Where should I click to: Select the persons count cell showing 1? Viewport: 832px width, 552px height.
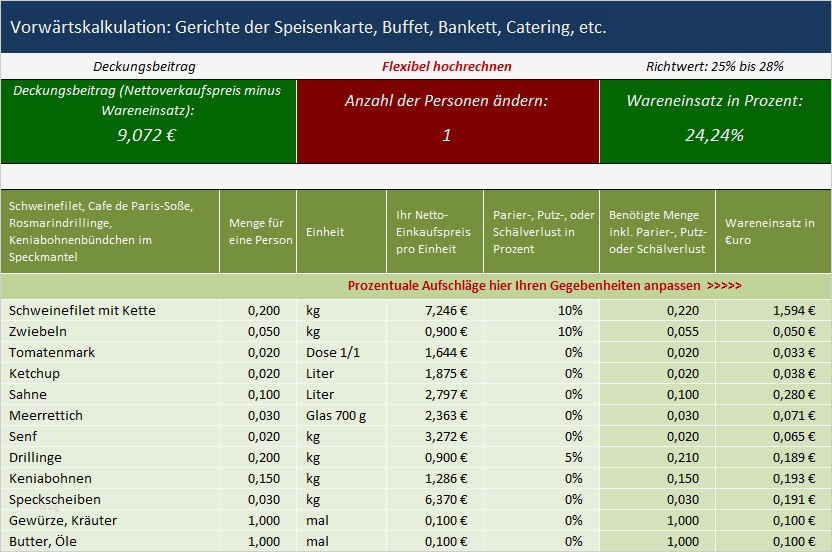[x=447, y=135]
